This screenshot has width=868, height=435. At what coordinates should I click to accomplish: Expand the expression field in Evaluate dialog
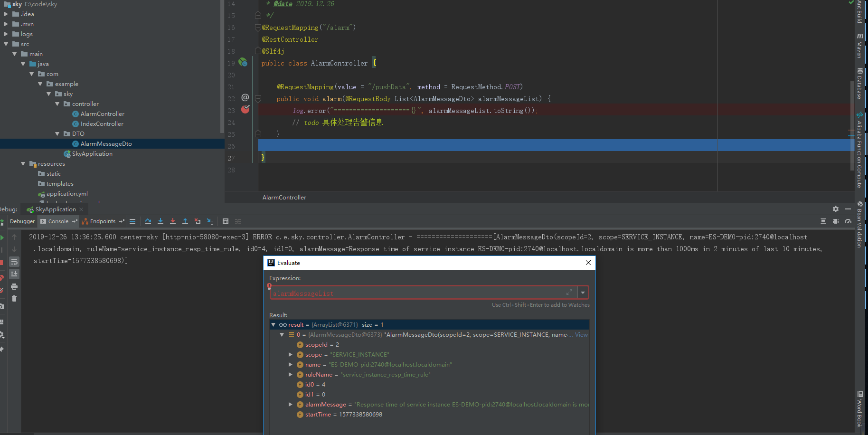coord(569,292)
